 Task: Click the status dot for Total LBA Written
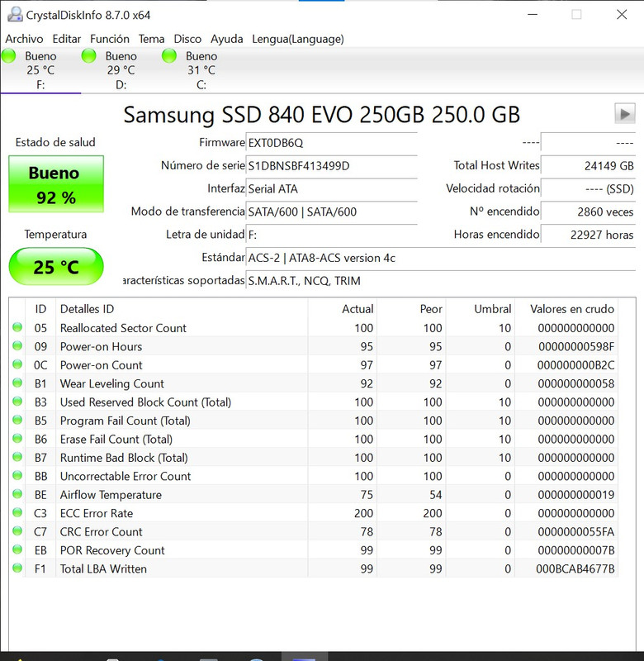[x=17, y=568]
